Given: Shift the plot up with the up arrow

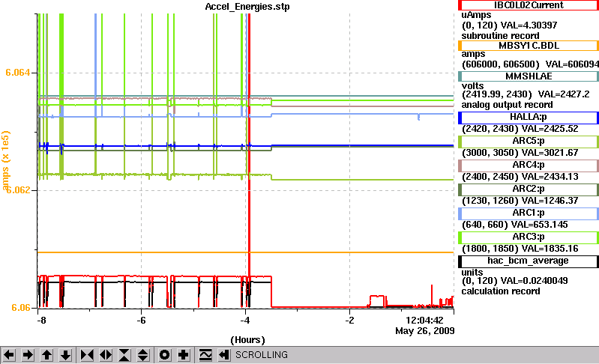Looking at the screenshot, I should click(46, 355).
